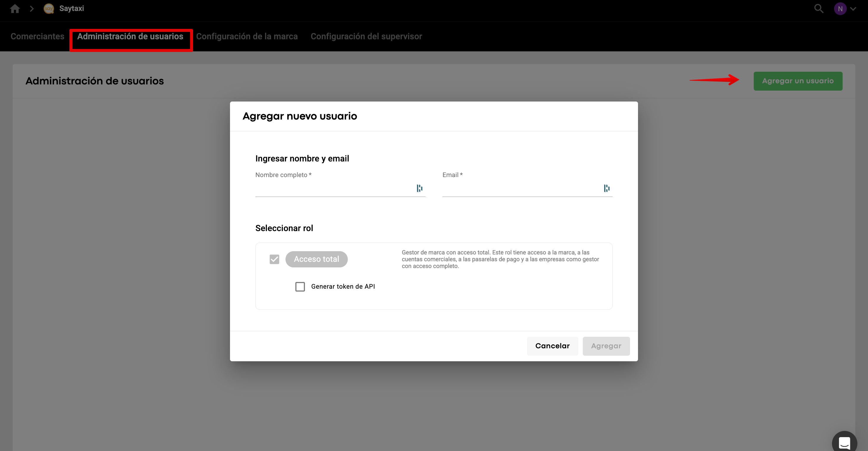Screen dimensions: 868x451
Task: Focus the Email input field
Action: [521, 189]
